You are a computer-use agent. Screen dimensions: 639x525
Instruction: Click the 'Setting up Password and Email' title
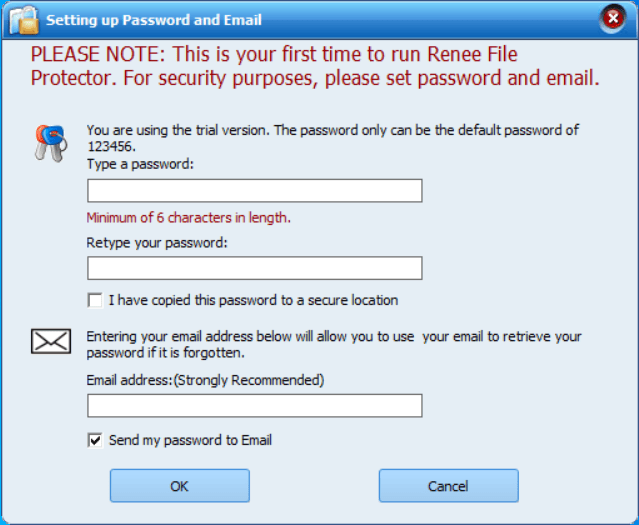click(154, 20)
